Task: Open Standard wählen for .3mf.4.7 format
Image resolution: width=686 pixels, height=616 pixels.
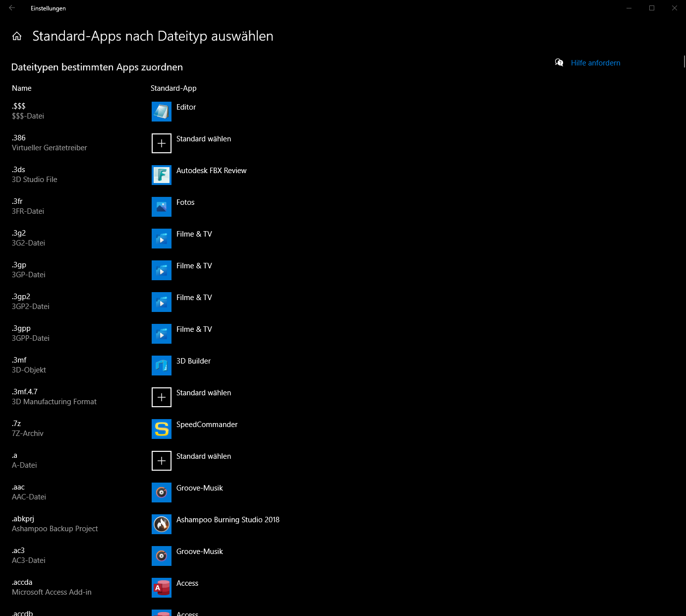Action: [x=161, y=397]
